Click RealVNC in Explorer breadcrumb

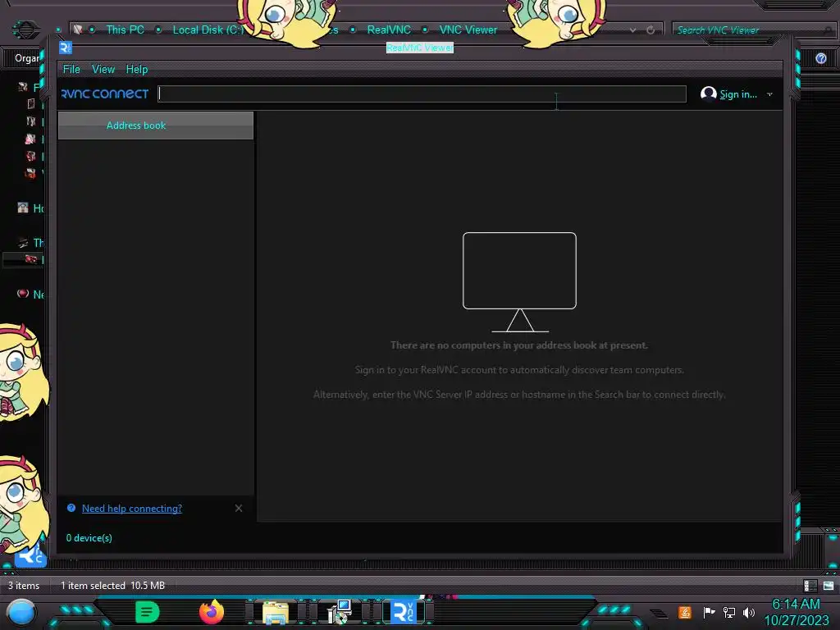pos(389,30)
